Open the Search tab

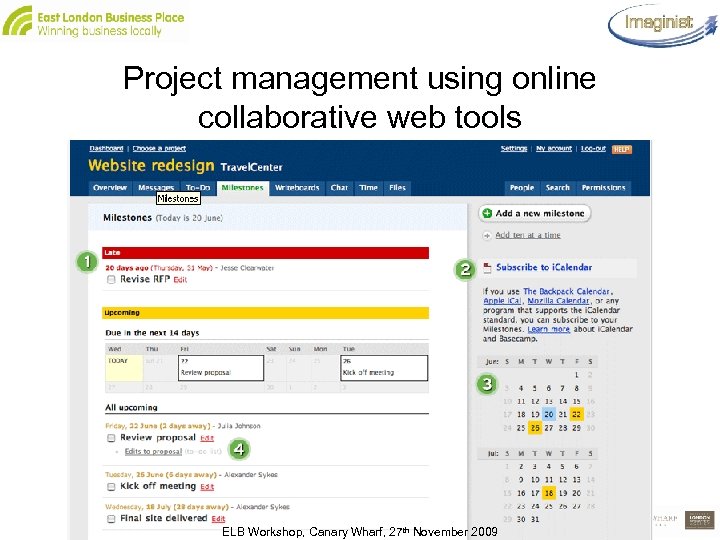point(557,187)
